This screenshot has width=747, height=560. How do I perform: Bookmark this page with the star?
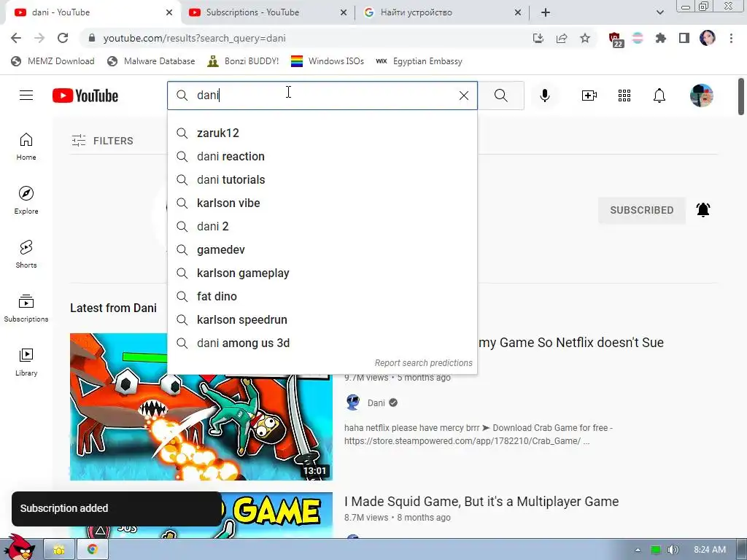click(585, 38)
